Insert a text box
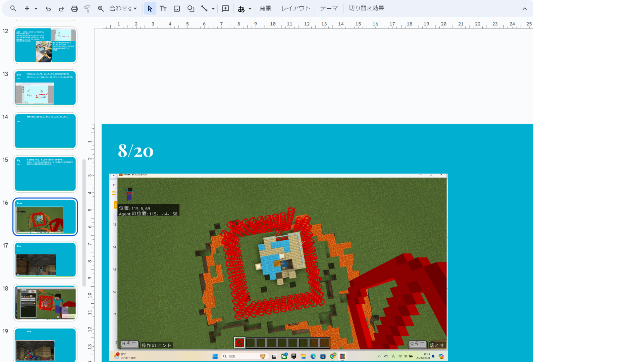644x362 pixels. 163,9
